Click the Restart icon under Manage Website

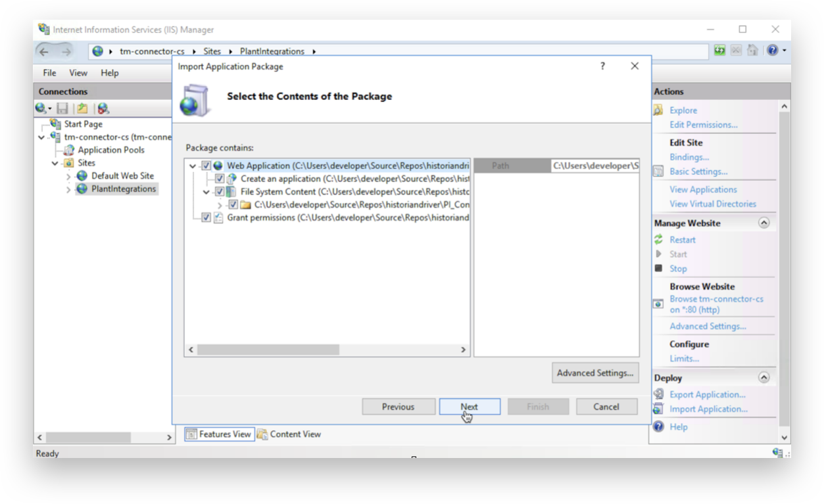[658, 240]
